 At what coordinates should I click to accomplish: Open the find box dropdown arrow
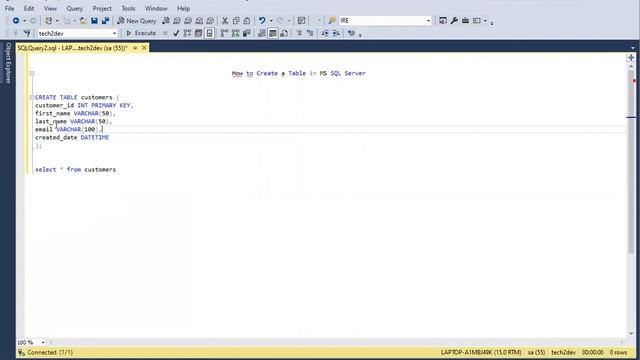428,20
